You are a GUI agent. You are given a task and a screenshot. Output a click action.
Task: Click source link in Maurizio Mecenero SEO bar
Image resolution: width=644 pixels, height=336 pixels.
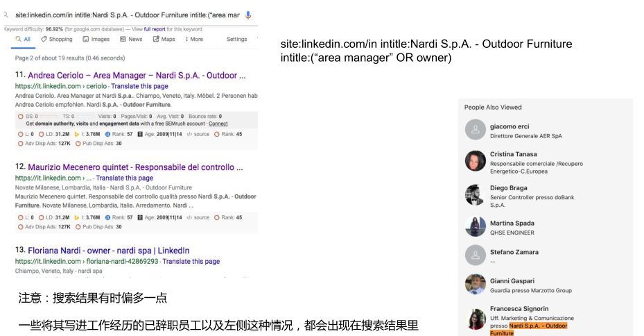tap(198, 217)
